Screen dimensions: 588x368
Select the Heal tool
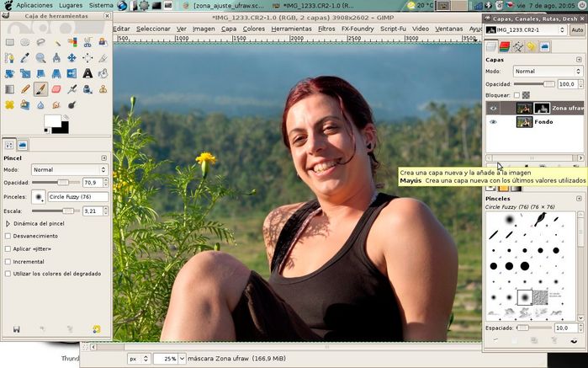click(x=10, y=104)
